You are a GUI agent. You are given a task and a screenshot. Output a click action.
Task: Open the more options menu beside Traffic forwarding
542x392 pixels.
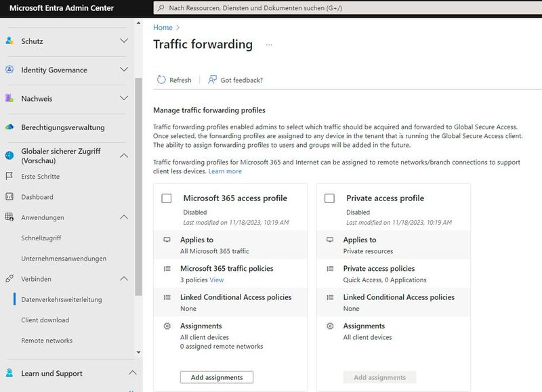tap(269, 44)
